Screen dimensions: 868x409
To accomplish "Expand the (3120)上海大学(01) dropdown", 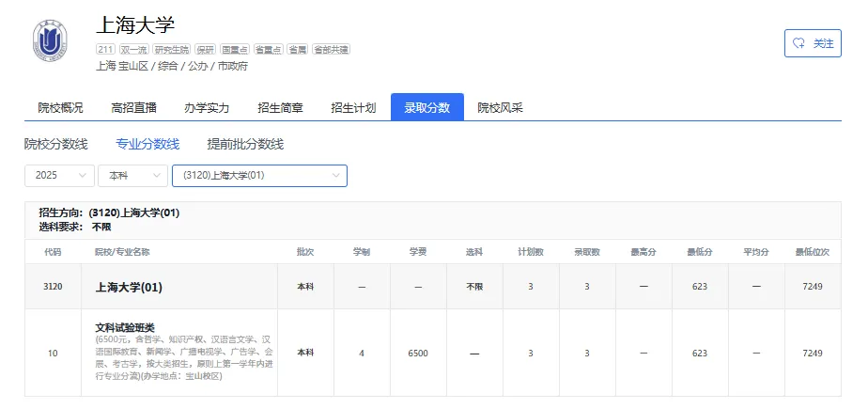I will coord(259,175).
